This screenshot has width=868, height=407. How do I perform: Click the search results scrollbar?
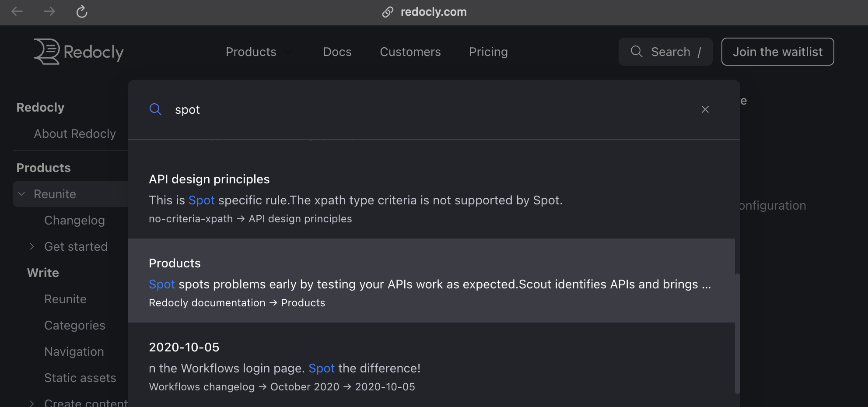coord(738,333)
